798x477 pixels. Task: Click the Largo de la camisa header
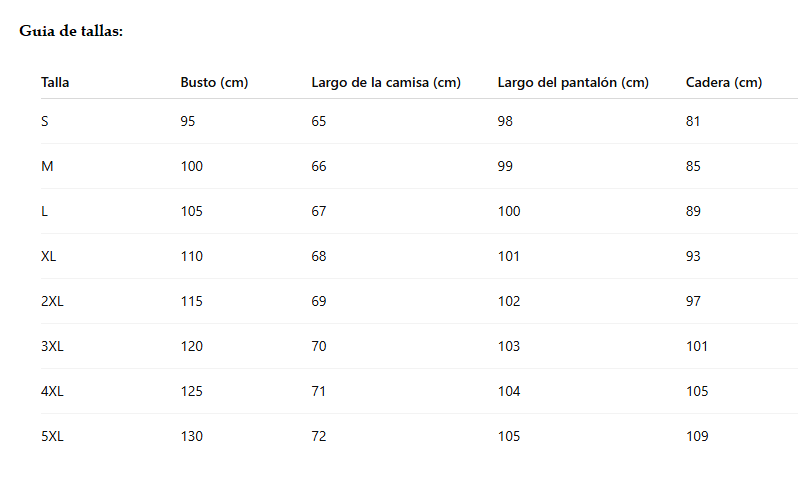[385, 82]
